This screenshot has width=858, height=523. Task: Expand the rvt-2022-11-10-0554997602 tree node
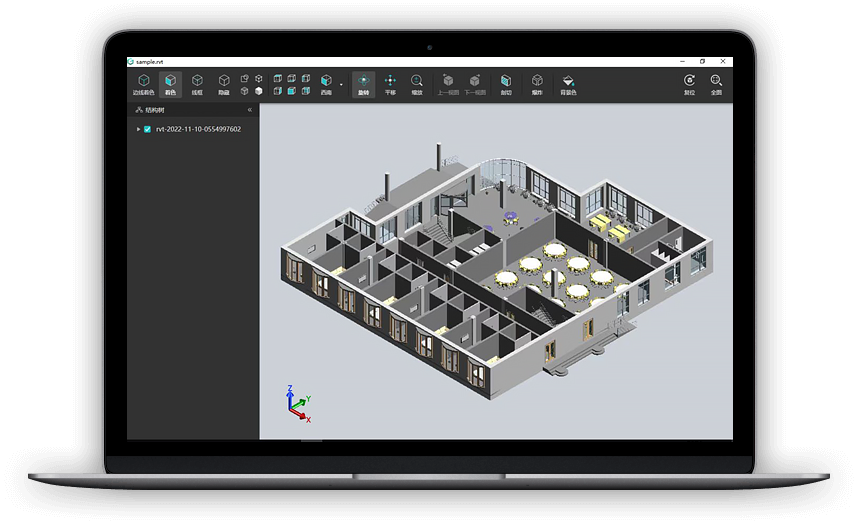click(x=138, y=129)
